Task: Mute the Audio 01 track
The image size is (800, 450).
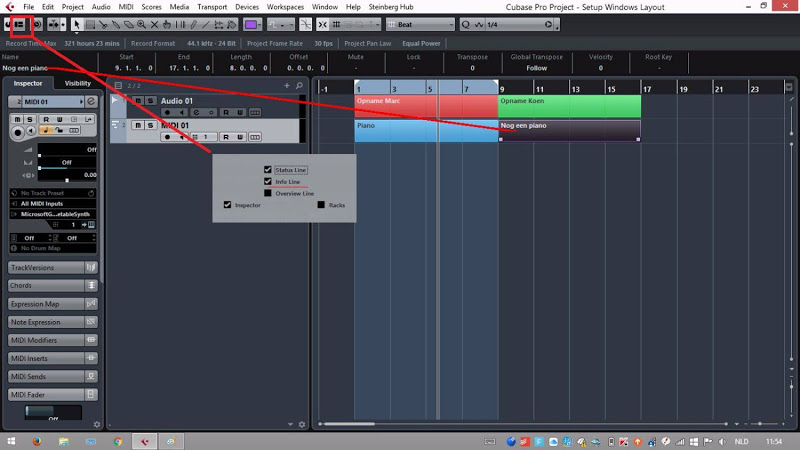Action: pos(138,101)
